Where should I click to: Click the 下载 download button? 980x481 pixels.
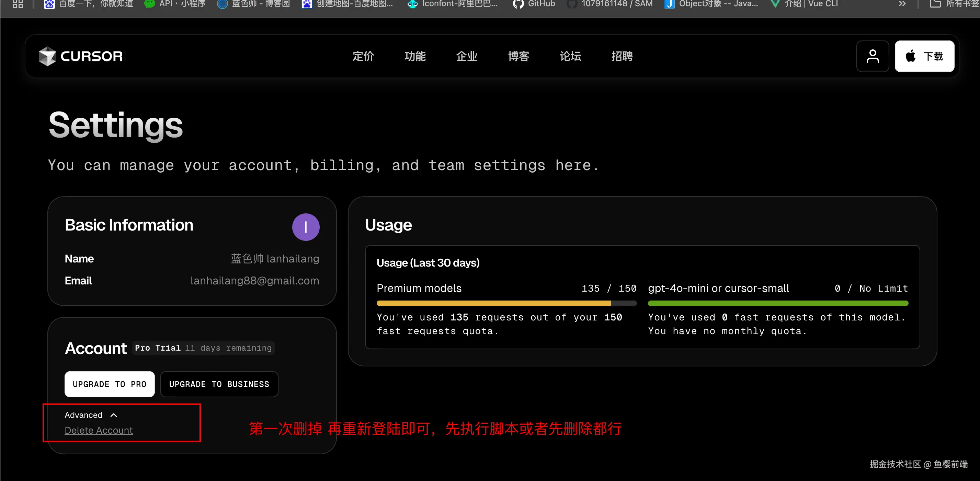924,56
